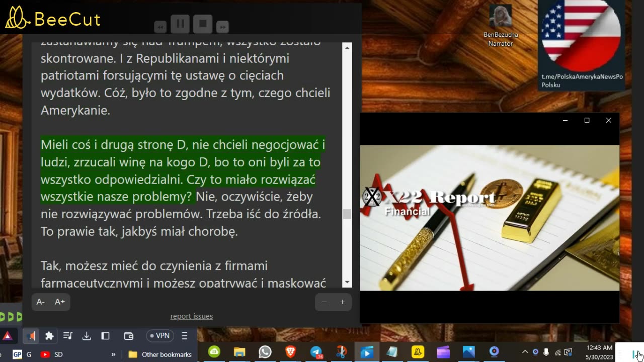Open the Brave Wallet icon
Image resolution: width=644 pixels, height=362 pixels.
128,336
